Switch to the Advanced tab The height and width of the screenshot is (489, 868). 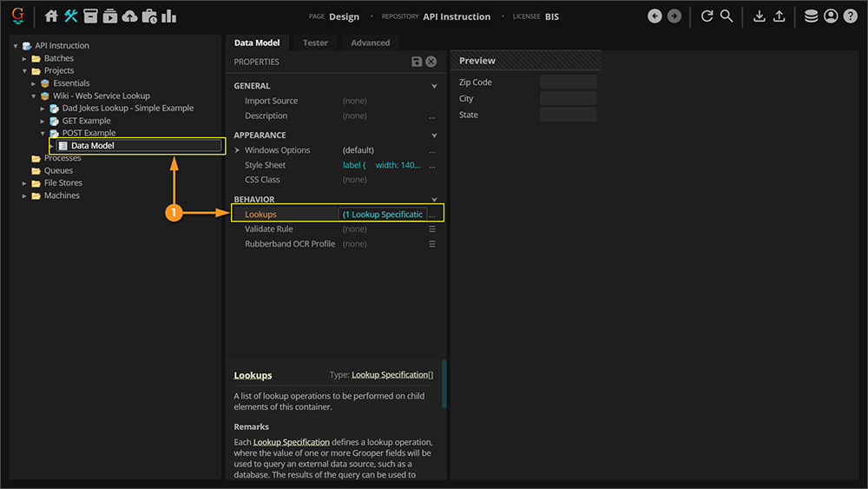(x=370, y=43)
